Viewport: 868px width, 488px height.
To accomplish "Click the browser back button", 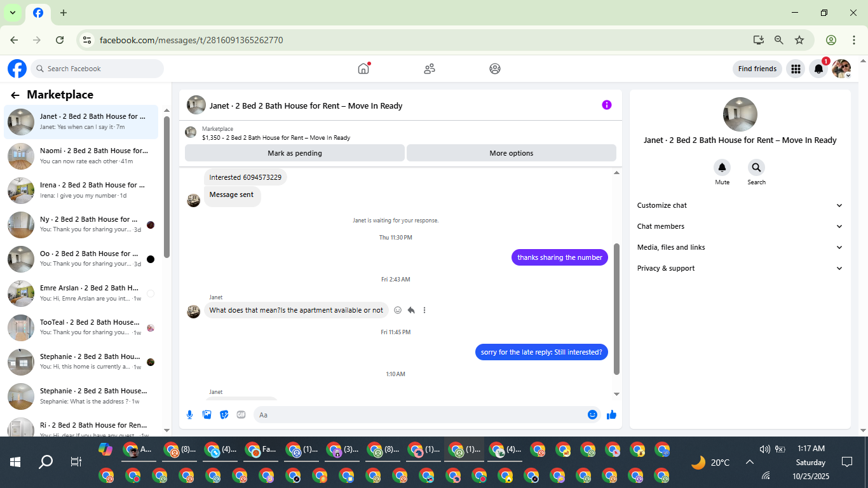I will pos(15,40).
